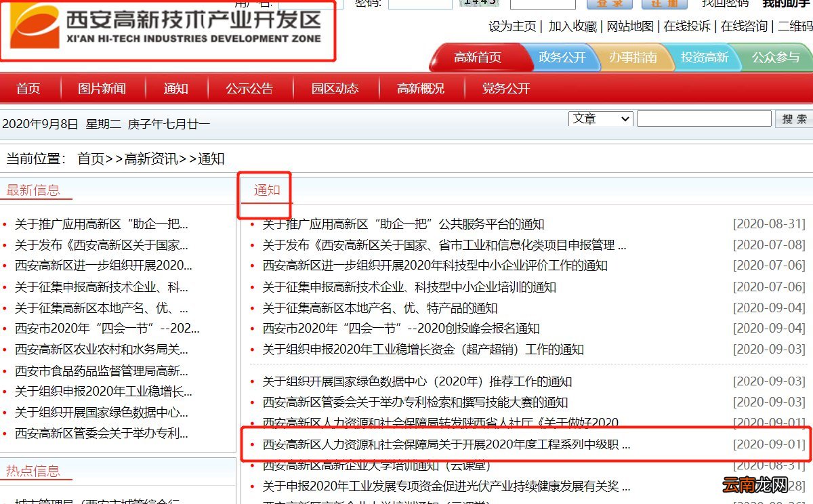Open sidebar item 关于推广应用高新区“助企一把...
Screen dimensions: 813x504
[x=102, y=224]
